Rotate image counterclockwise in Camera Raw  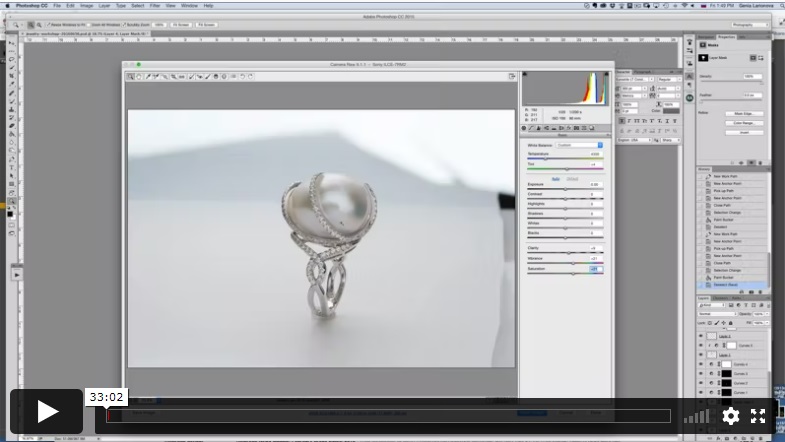pos(242,77)
